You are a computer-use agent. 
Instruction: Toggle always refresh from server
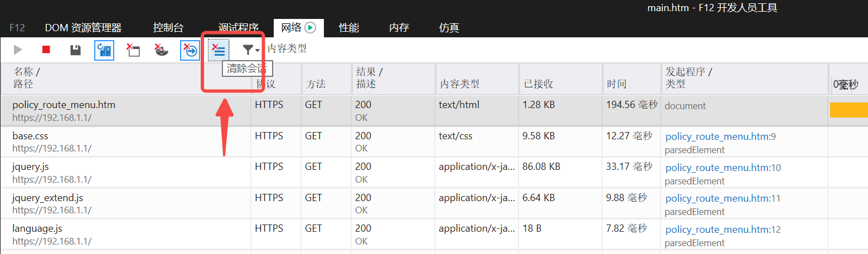pyautogui.click(x=104, y=50)
